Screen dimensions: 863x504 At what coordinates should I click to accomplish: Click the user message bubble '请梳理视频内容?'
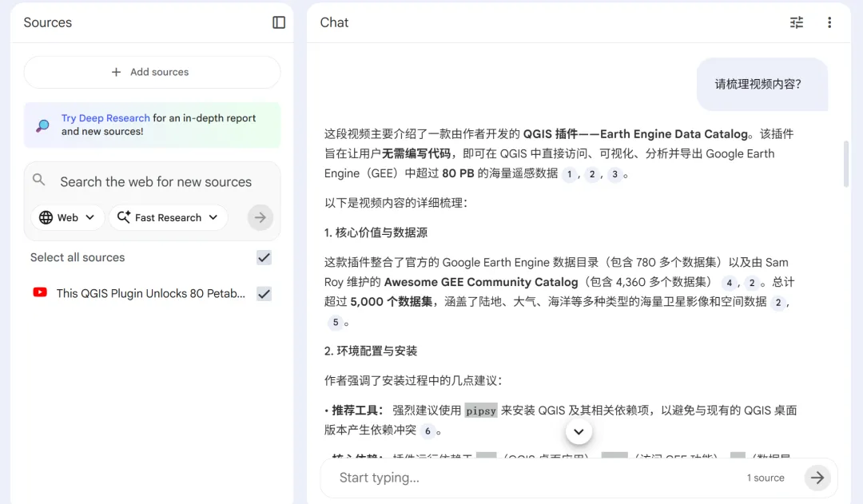pos(762,84)
